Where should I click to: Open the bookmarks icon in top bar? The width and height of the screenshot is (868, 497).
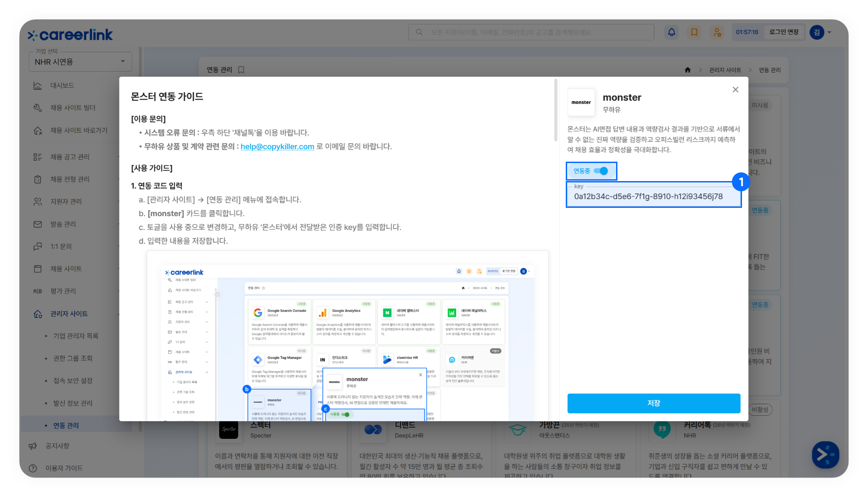pyautogui.click(x=694, y=32)
